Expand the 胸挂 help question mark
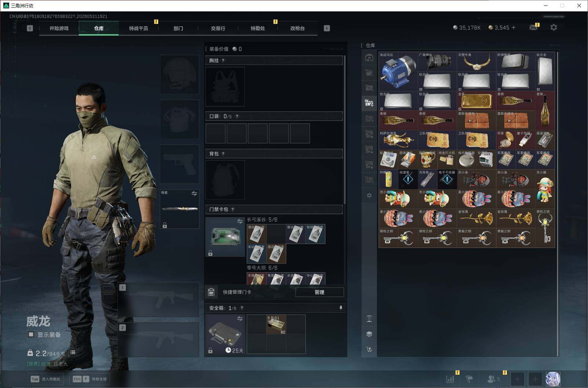 pos(223,61)
